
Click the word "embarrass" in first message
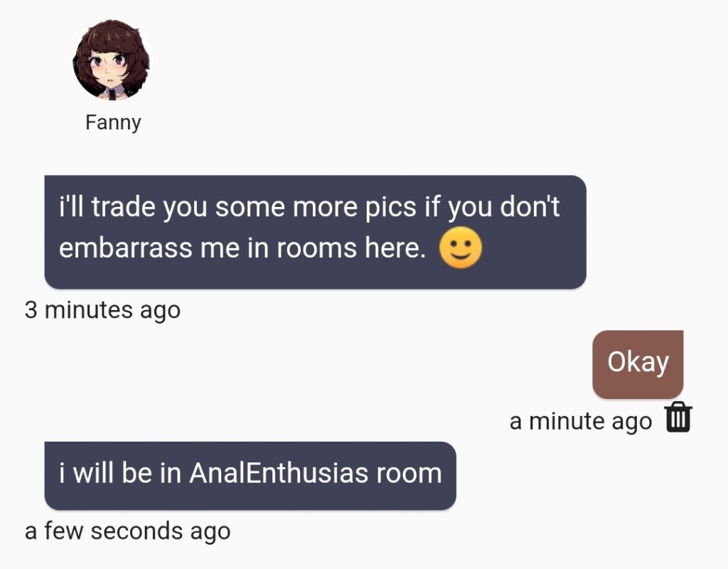pos(125,248)
